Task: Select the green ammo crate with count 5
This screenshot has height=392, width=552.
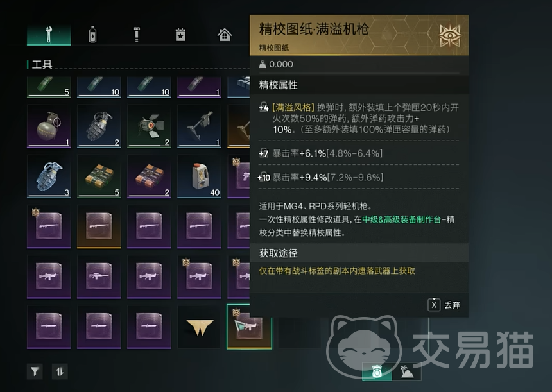Action: pos(99,176)
